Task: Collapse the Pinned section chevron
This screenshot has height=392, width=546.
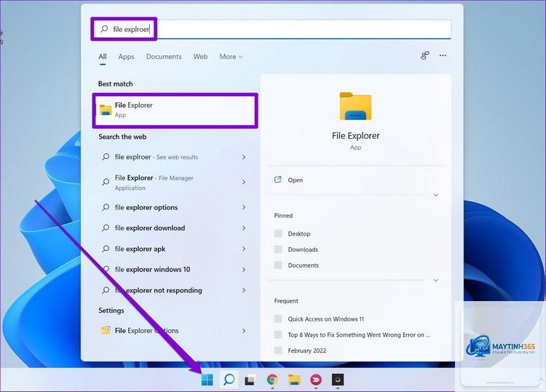Action: click(435, 280)
